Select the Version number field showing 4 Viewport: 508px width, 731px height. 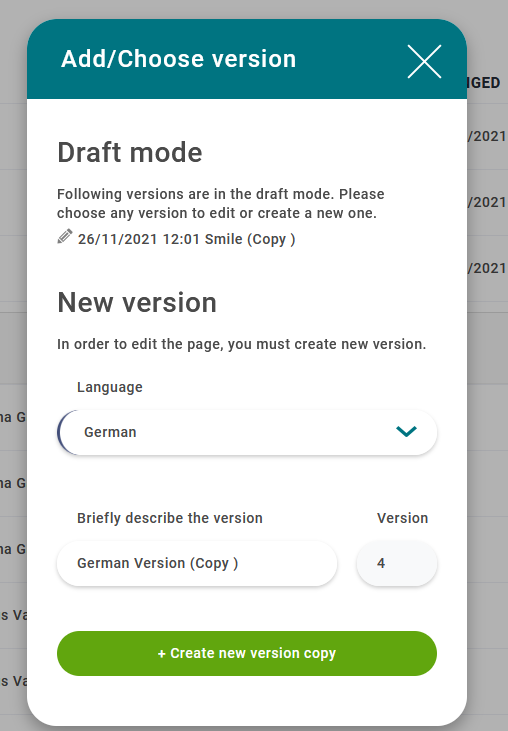point(397,563)
